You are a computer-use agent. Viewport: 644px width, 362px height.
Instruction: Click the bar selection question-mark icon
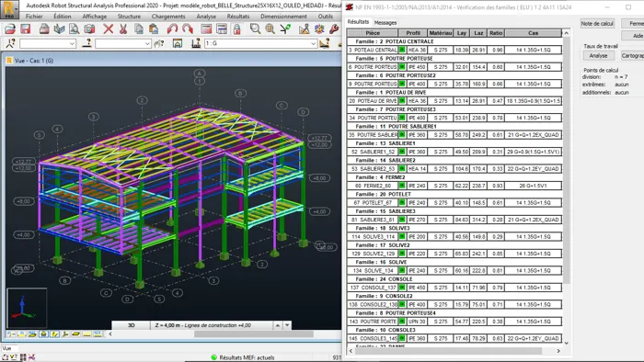(86, 43)
